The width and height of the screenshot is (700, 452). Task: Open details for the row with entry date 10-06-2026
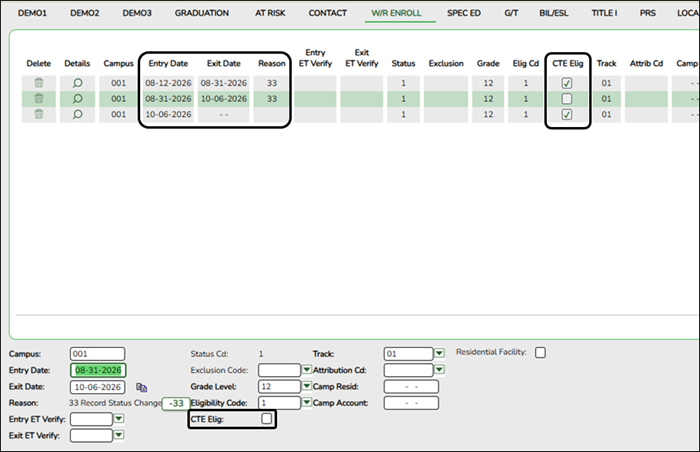77,114
